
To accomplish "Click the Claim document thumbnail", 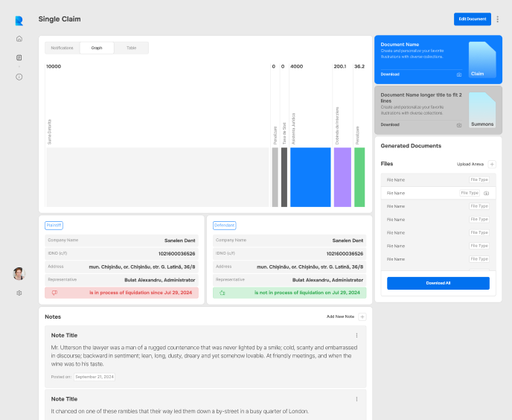I will [x=482, y=60].
